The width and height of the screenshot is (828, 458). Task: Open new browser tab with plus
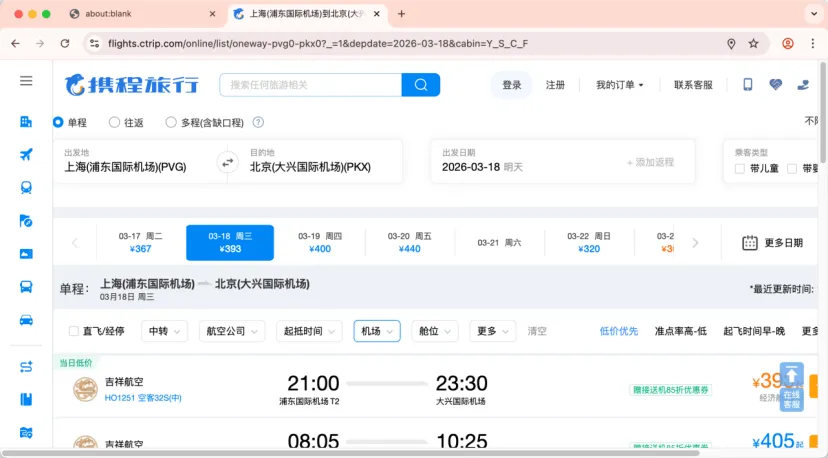pyautogui.click(x=401, y=14)
